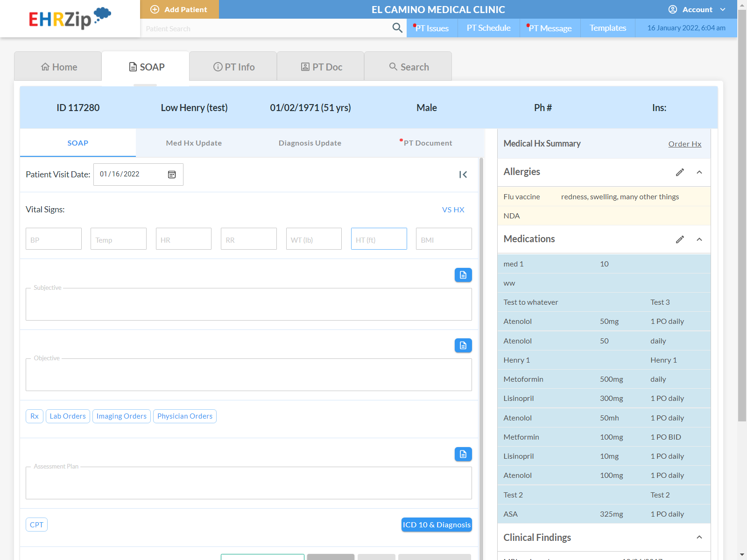This screenshot has width=747, height=560.
Task: Open the VS HX link
Action: click(x=453, y=210)
